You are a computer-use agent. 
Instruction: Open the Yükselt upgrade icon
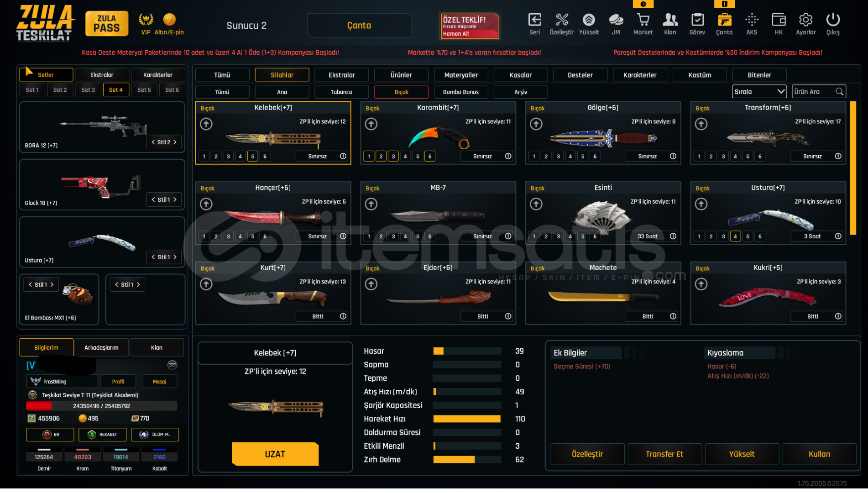[x=589, y=20]
